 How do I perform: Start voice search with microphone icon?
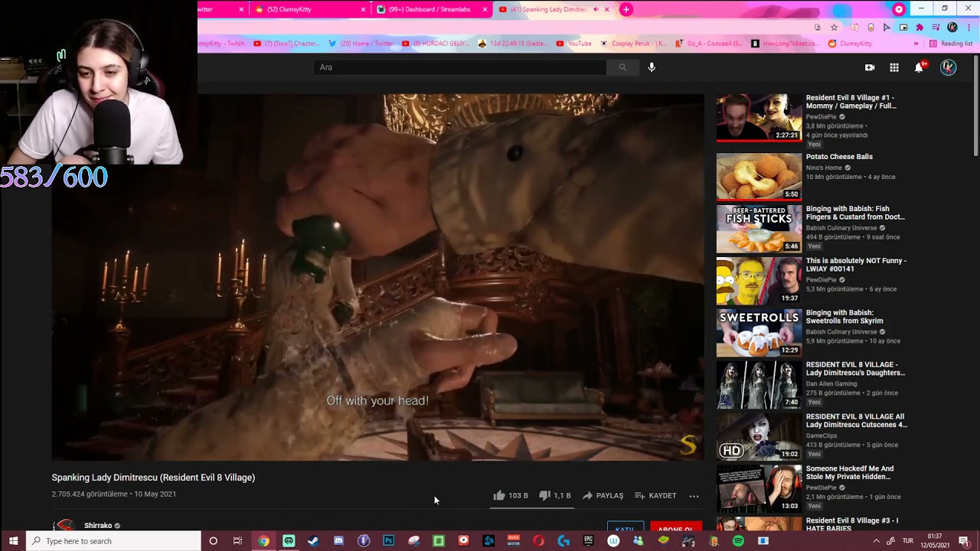click(x=652, y=67)
